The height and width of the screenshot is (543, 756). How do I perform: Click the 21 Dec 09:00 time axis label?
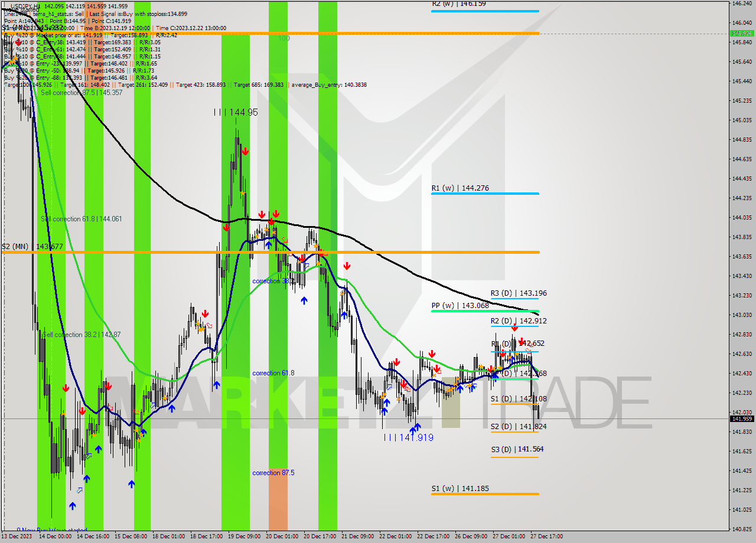[357, 537]
